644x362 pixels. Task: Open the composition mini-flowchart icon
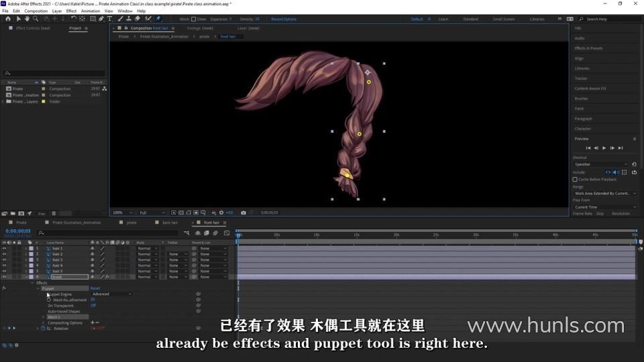click(187, 233)
